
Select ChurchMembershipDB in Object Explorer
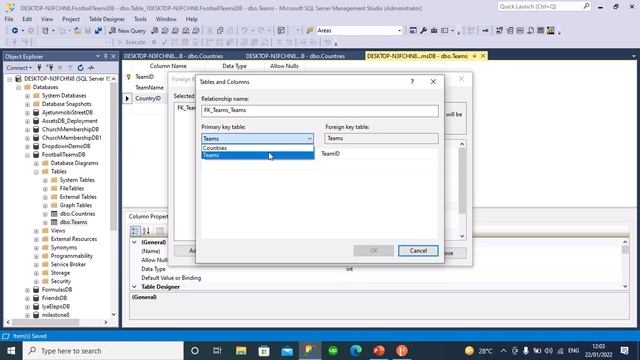pyautogui.click(x=70, y=129)
